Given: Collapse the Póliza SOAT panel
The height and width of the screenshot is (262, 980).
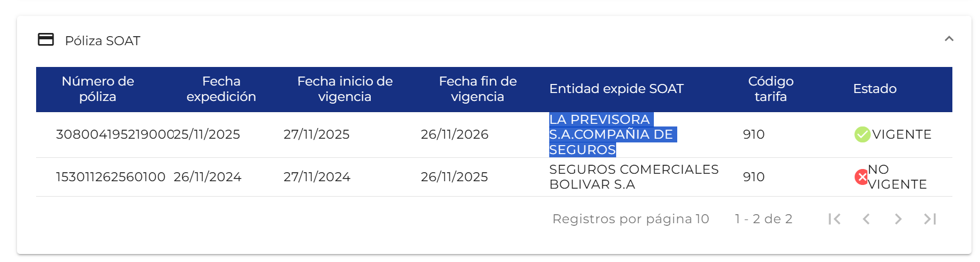Looking at the screenshot, I should click(949, 39).
